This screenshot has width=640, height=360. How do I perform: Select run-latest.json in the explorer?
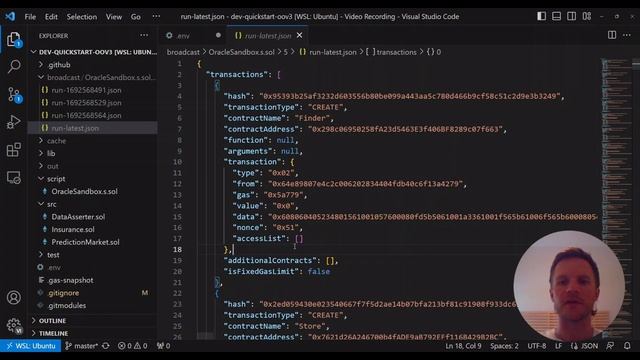94,128
